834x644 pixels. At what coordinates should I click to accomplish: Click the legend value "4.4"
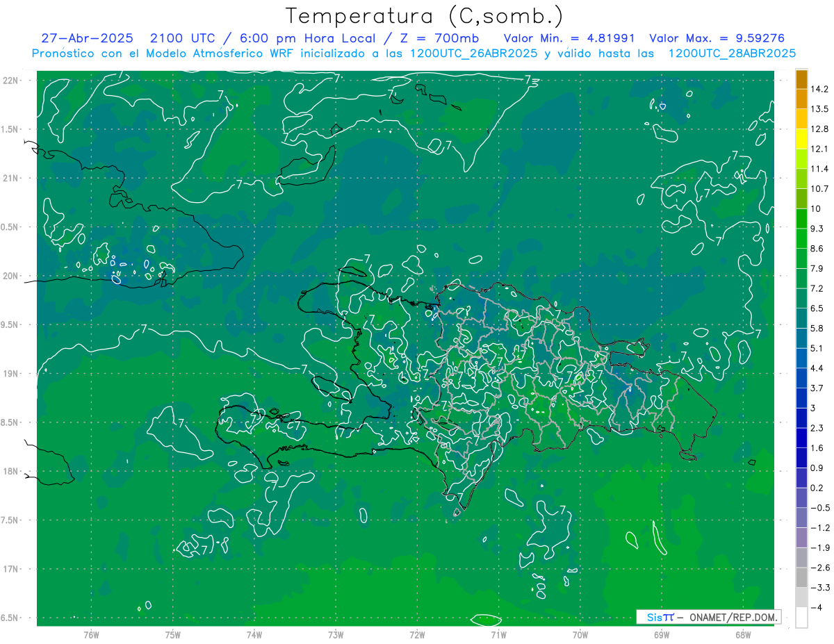coord(818,368)
